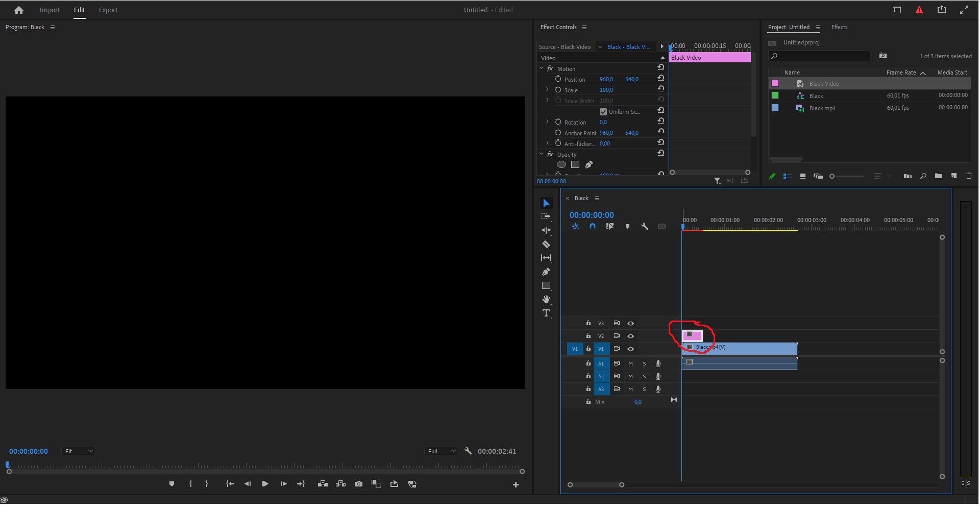Select the Black.mp4 item in project
Image resolution: width=980 pixels, height=513 pixels.
tap(822, 108)
